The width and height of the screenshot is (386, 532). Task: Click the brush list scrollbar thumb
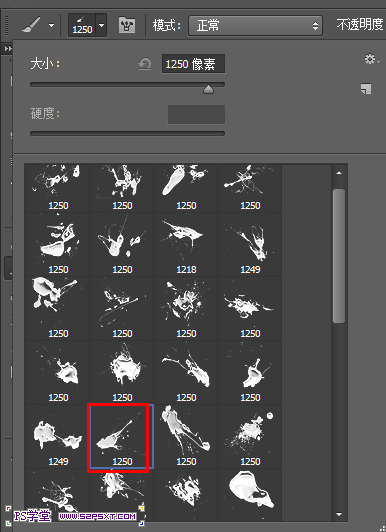[x=339, y=256]
